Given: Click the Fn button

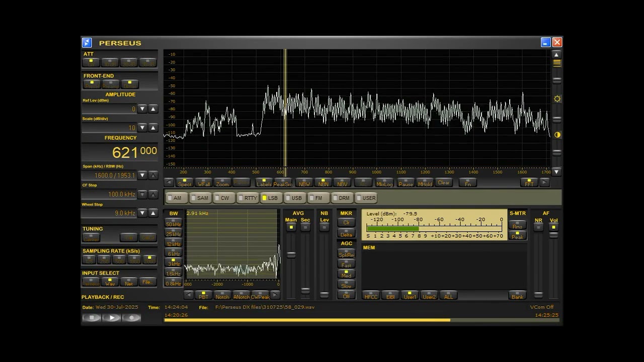Looking at the screenshot, I should click(467, 183).
